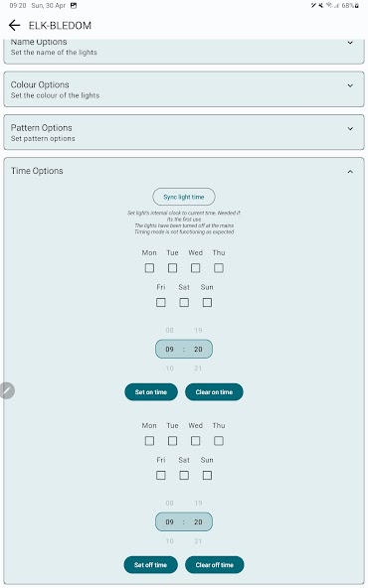Open the Name Options dropdown arrow
Screen dimensions: 368x588
tap(350, 43)
